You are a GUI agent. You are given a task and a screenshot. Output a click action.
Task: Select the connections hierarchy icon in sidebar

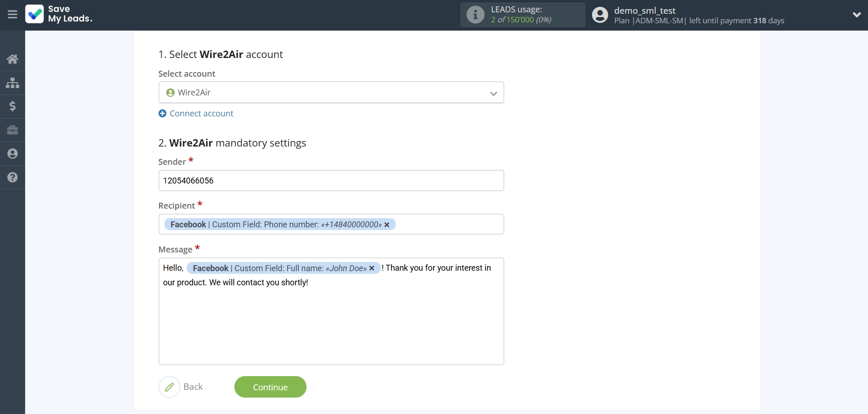coord(12,83)
